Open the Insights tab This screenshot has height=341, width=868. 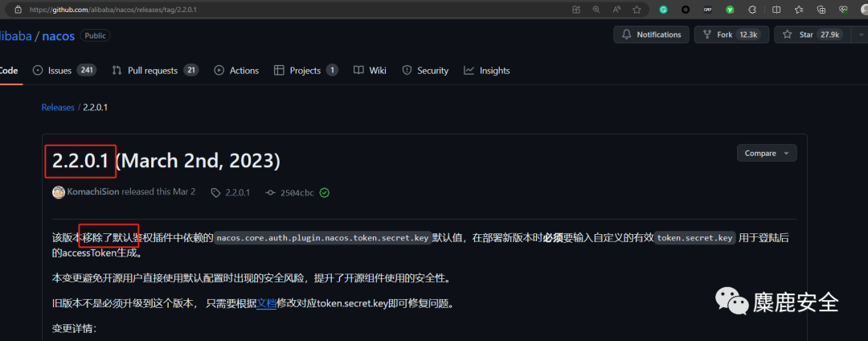click(487, 71)
